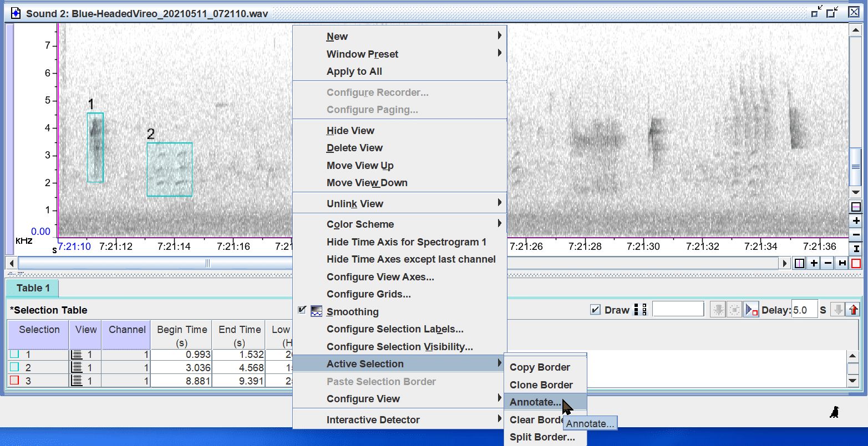Click the Begin Time column header
This screenshot has height=446, width=868.
coord(181,336)
